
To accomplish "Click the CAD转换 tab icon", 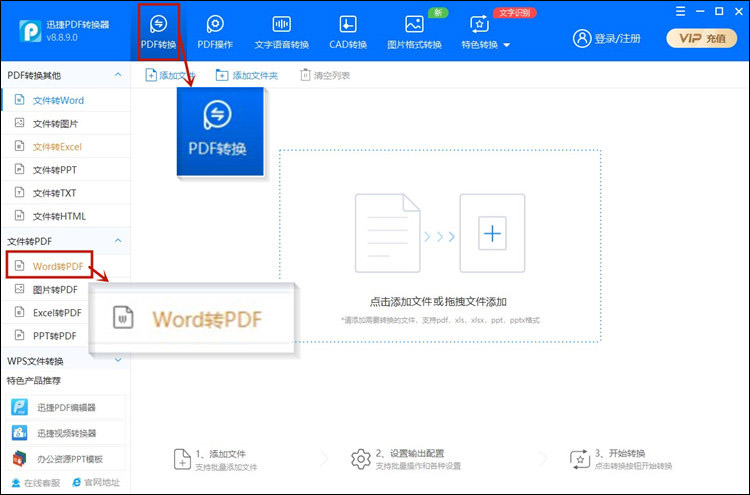I will [348, 24].
